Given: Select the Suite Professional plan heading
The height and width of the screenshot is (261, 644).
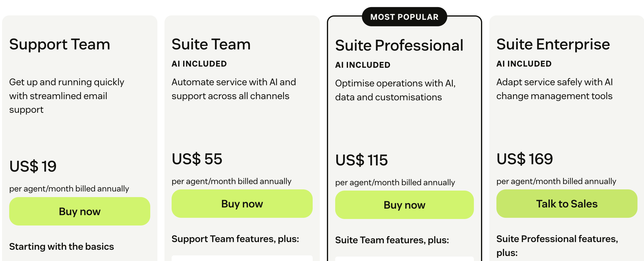Looking at the screenshot, I should coord(399,46).
